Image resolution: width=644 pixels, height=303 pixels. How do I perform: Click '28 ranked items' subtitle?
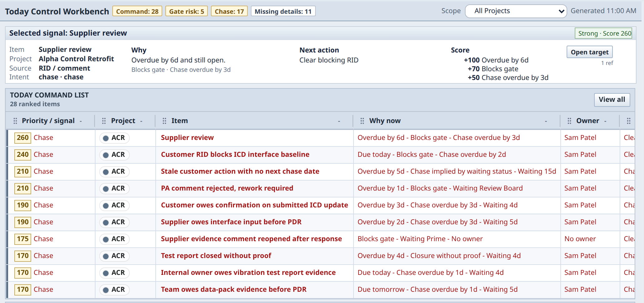35,104
